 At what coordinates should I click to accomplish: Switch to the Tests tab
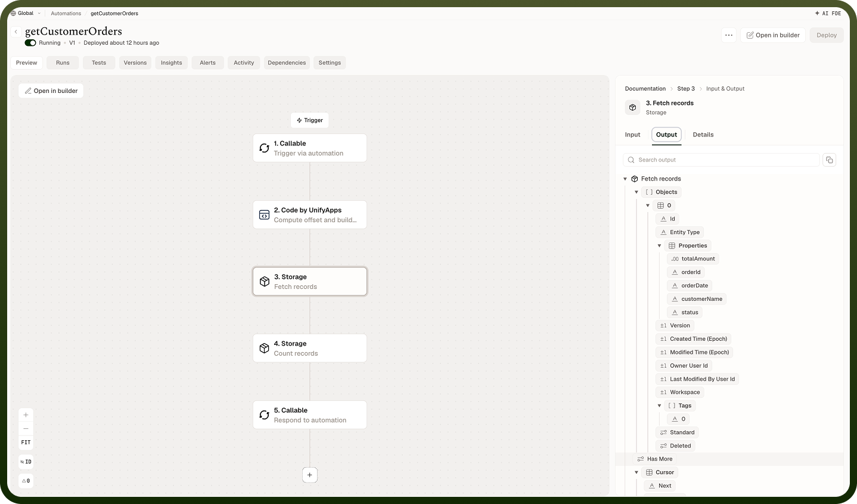(x=99, y=63)
